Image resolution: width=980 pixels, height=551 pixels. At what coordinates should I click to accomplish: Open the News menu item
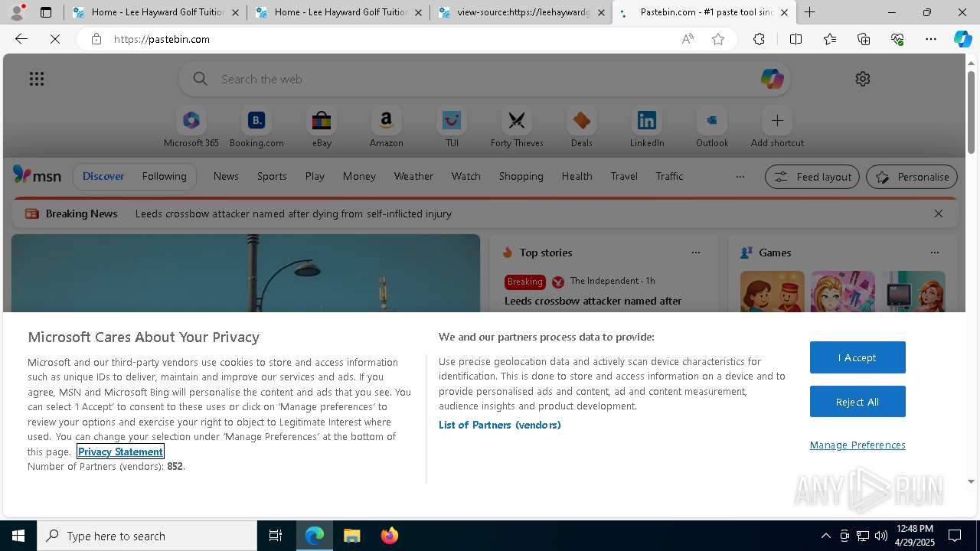pyautogui.click(x=226, y=176)
